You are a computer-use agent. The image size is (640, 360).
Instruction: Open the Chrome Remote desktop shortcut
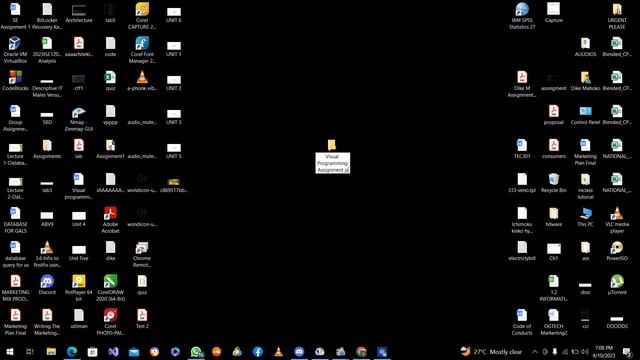[x=142, y=254]
